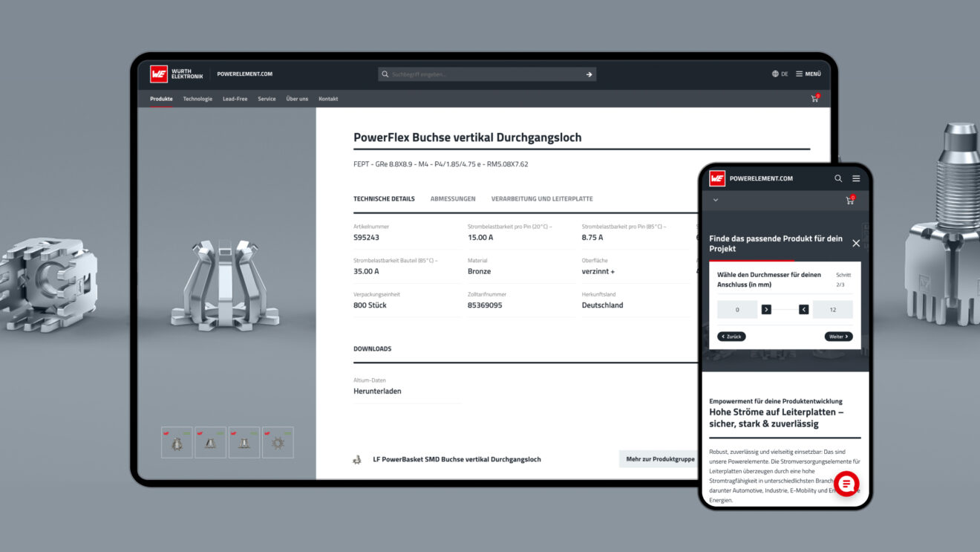
Task: Click the material value Bronze
Action: tap(479, 272)
